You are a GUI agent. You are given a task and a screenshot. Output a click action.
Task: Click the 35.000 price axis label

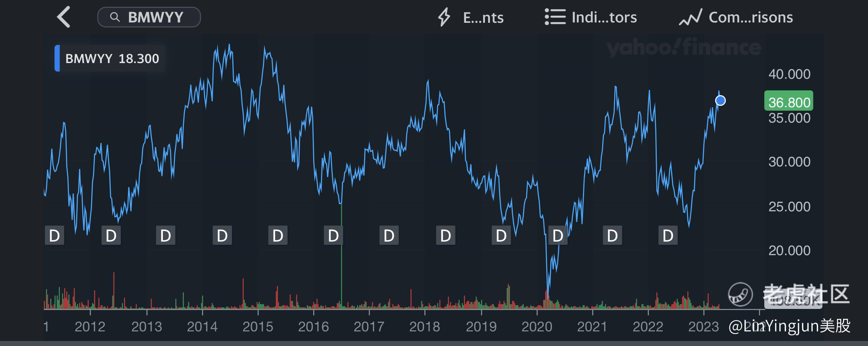pyautogui.click(x=789, y=118)
